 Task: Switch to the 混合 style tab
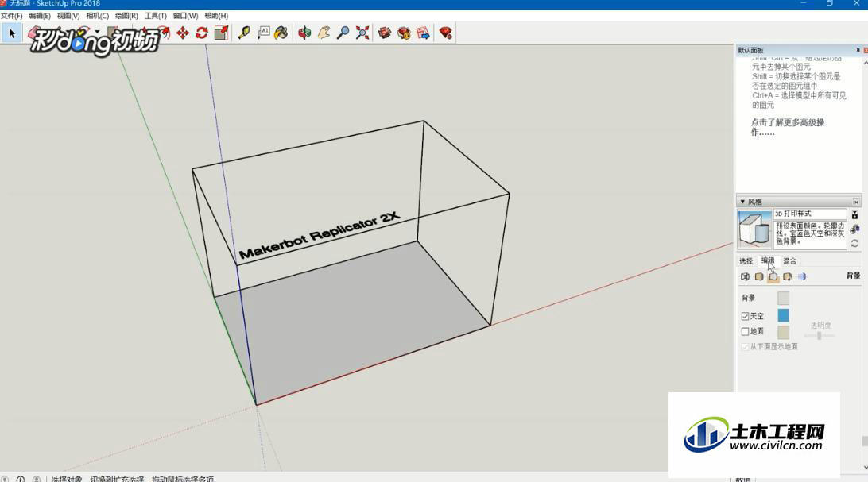(x=789, y=261)
